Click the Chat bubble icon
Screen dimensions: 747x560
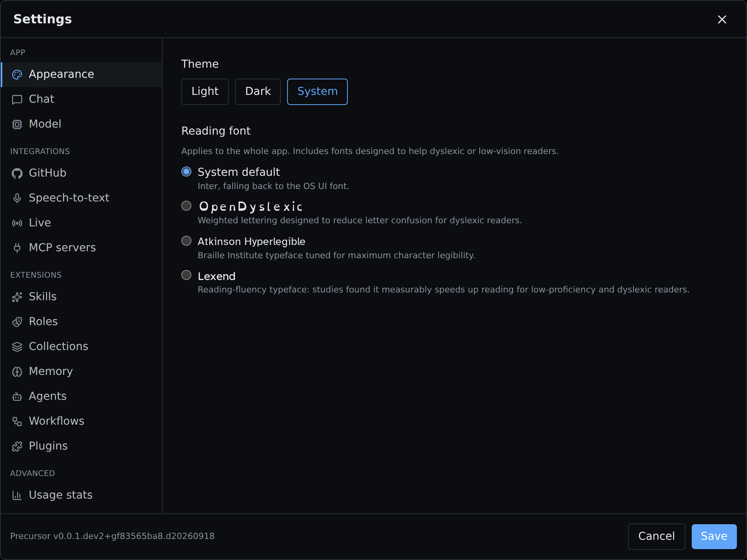pyautogui.click(x=17, y=100)
